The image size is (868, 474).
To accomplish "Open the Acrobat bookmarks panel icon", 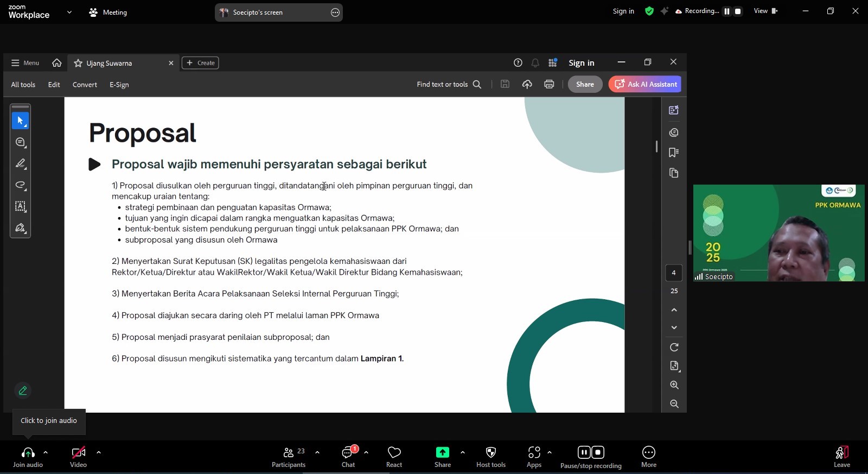I will (x=674, y=153).
